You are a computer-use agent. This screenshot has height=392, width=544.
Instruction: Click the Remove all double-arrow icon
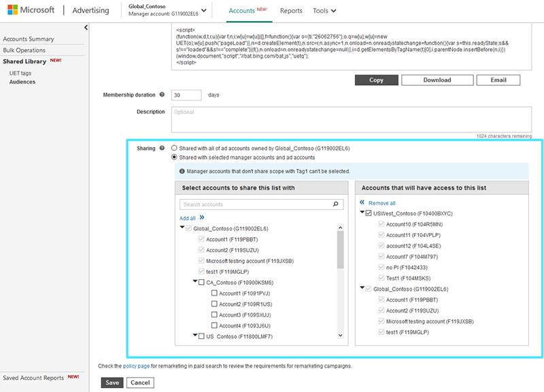pyautogui.click(x=362, y=202)
